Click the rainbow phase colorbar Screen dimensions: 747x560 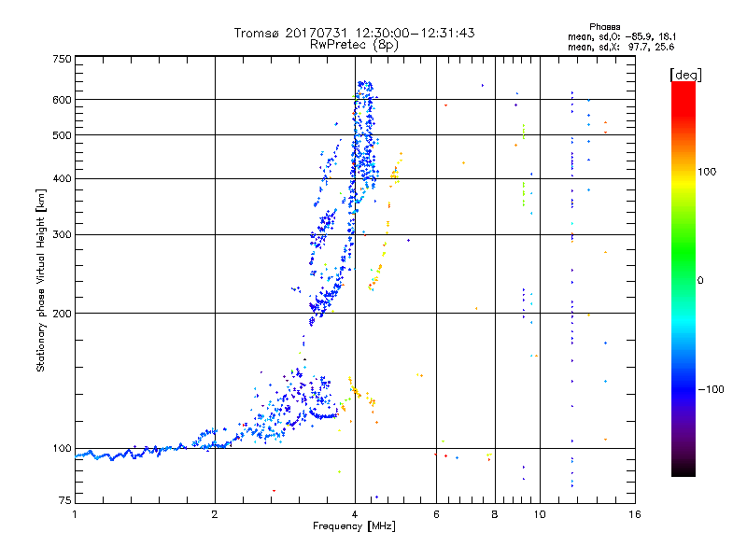(684, 279)
